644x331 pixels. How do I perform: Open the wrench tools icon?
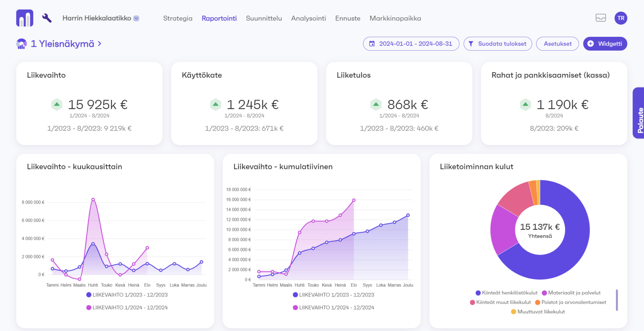coord(47,18)
